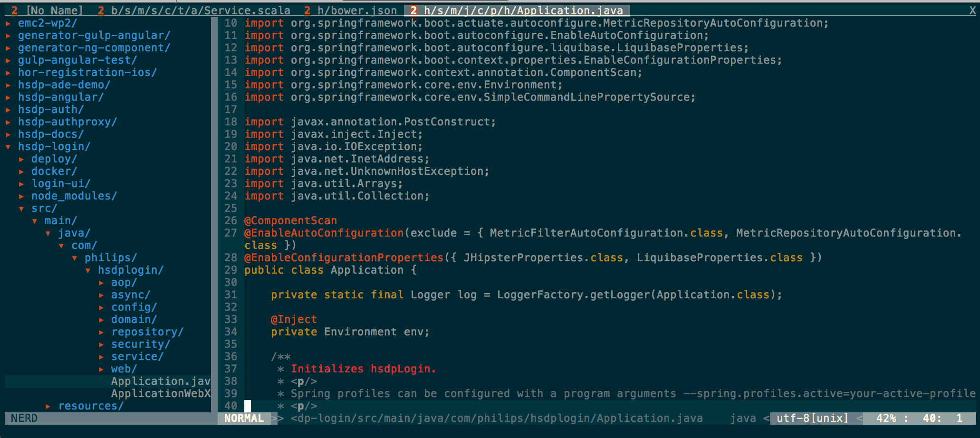Image resolution: width=980 pixels, height=438 pixels.
Task: Expand the async folder arrow
Action: point(102,295)
